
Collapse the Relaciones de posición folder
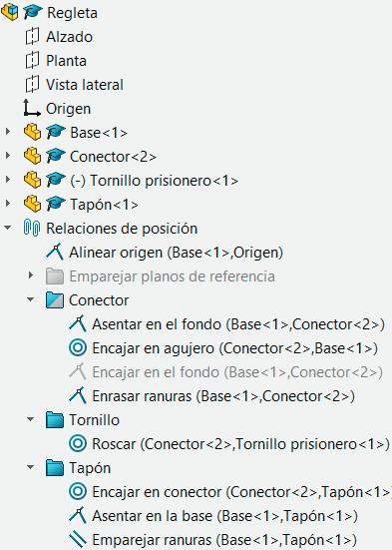click(x=8, y=228)
